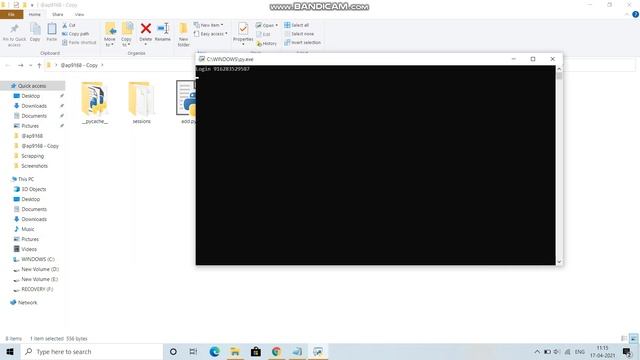Go forward using the navigation arrow
Image resolution: width=640 pixels, height=360 pixels.
coord(20,65)
